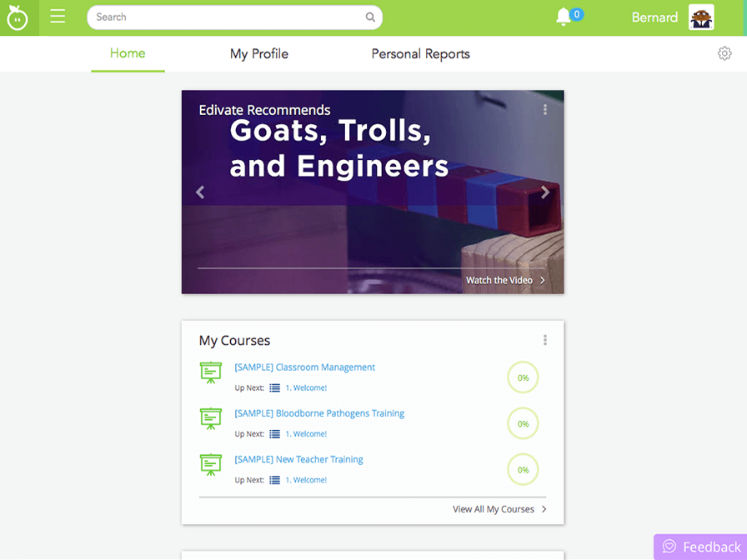Click the Edivate apple logo
Screen dimensions: 747x560
click(x=18, y=18)
